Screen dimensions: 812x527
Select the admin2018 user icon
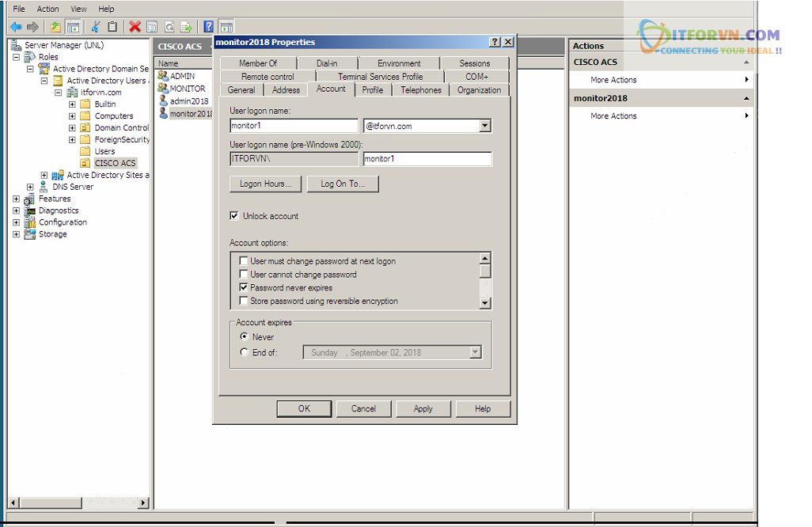[x=163, y=101]
